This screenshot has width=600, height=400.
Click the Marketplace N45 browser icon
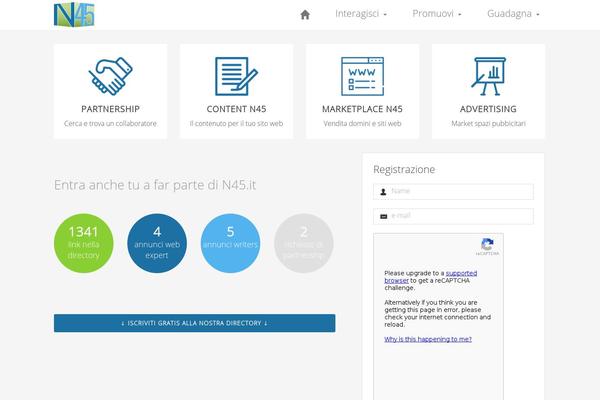click(362, 76)
